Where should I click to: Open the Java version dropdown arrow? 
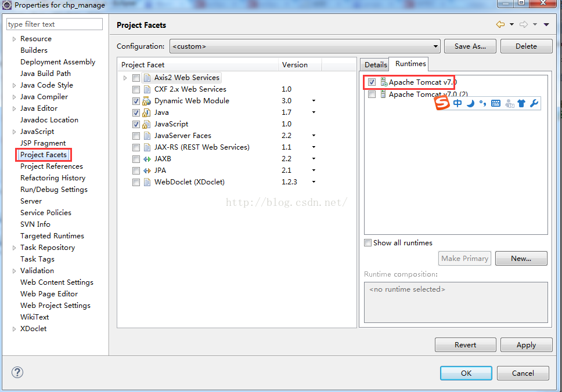pyautogui.click(x=314, y=112)
